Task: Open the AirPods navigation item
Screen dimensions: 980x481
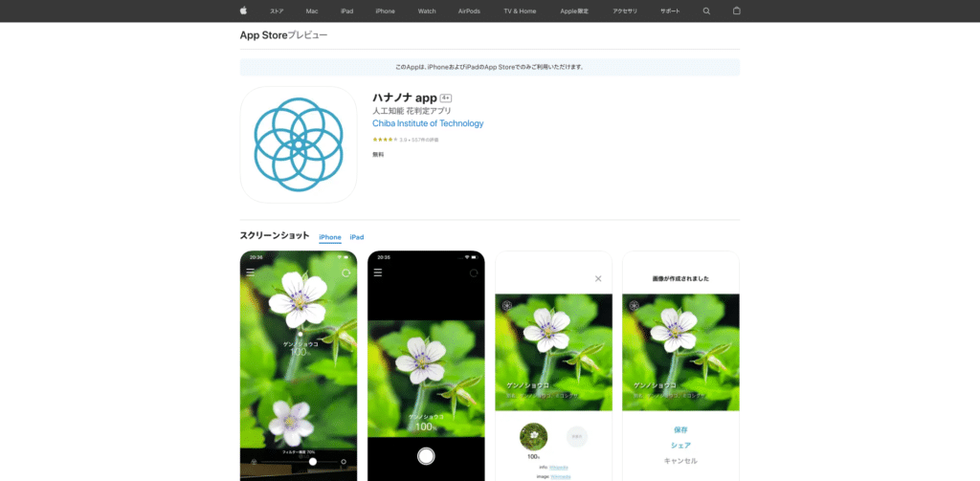Action: point(469,11)
